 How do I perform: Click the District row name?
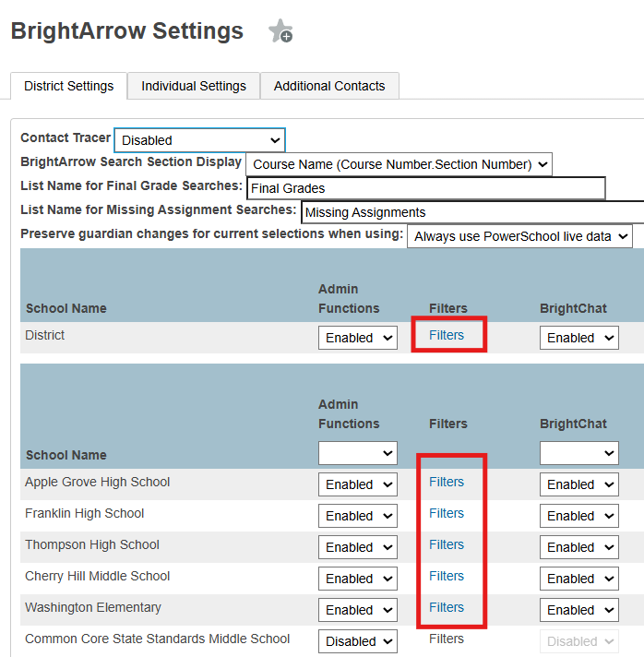pos(45,335)
